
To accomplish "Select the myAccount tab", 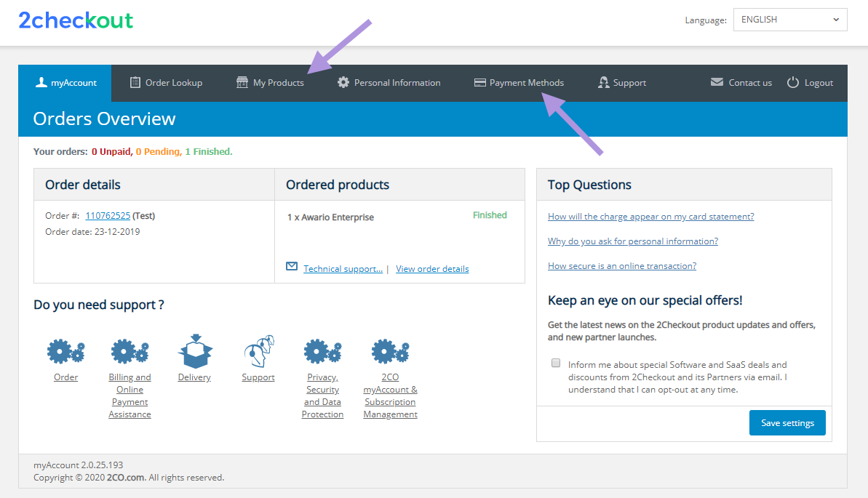I will (65, 83).
